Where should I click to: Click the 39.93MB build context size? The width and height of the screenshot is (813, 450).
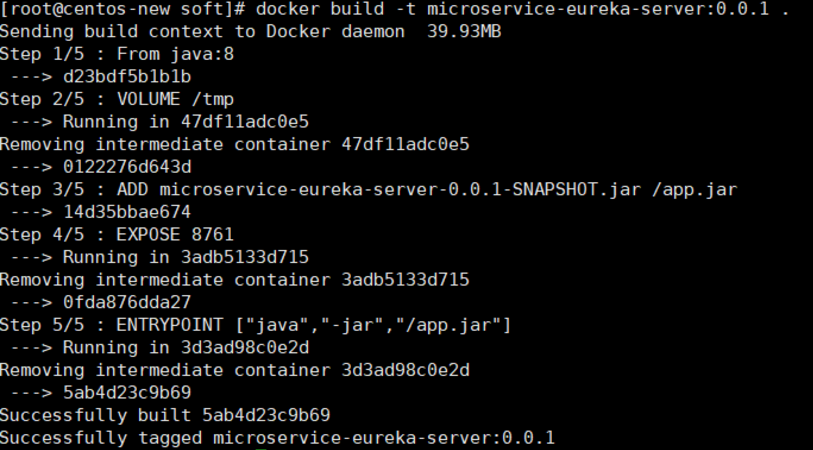click(x=464, y=32)
